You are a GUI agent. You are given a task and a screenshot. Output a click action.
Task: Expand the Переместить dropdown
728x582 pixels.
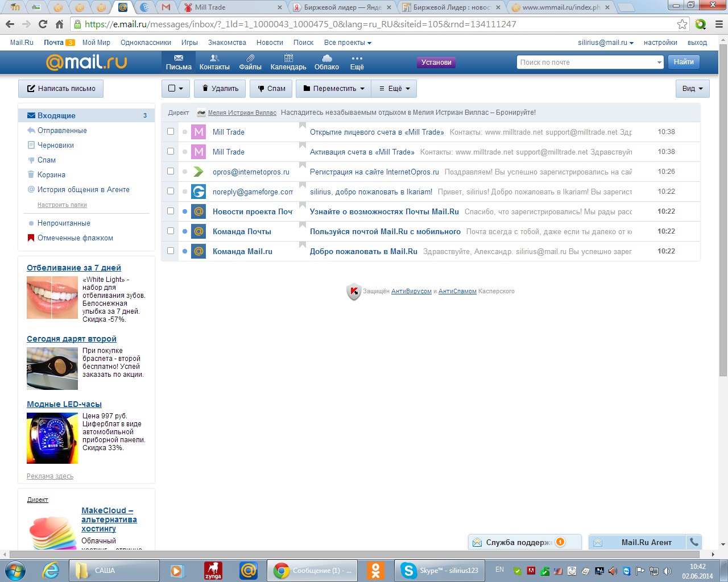(333, 89)
